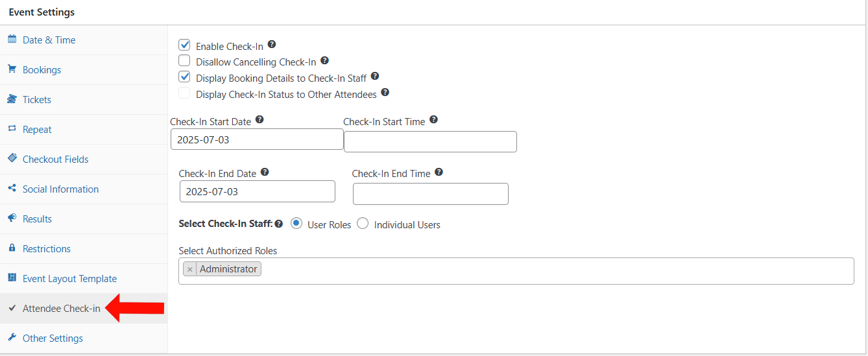Click the Check-In End Date field

click(258, 192)
